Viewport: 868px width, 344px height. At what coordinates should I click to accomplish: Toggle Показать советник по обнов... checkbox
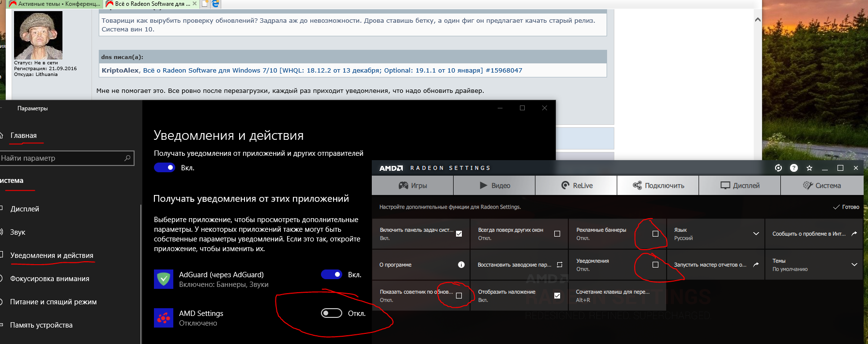click(459, 296)
